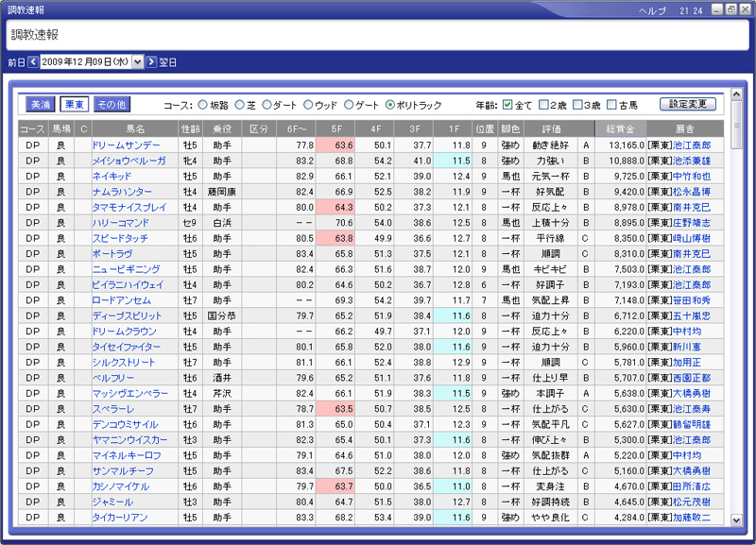Sort table by 5F column header
Screen dimensions: 756x545
point(336,128)
